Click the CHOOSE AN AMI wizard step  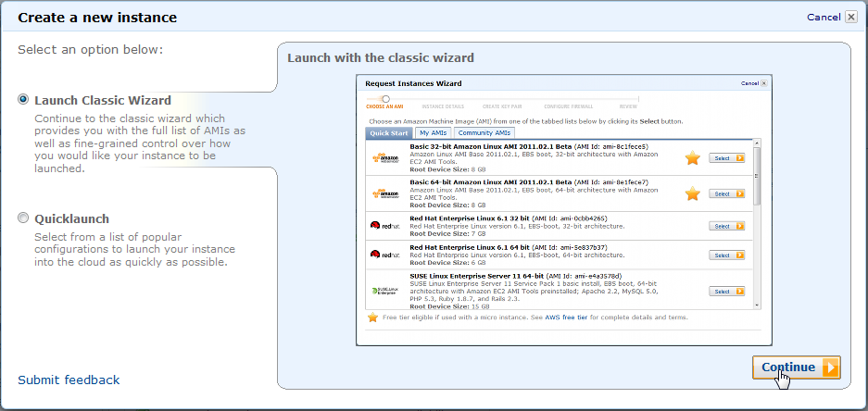pos(384,106)
